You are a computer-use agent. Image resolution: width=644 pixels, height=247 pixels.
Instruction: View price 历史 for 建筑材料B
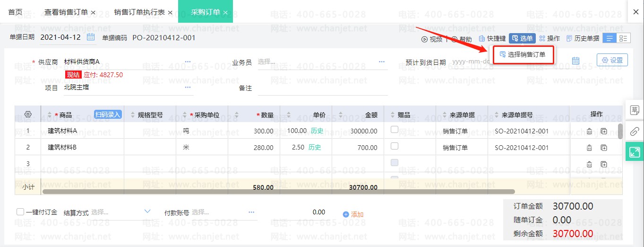pyautogui.click(x=315, y=147)
